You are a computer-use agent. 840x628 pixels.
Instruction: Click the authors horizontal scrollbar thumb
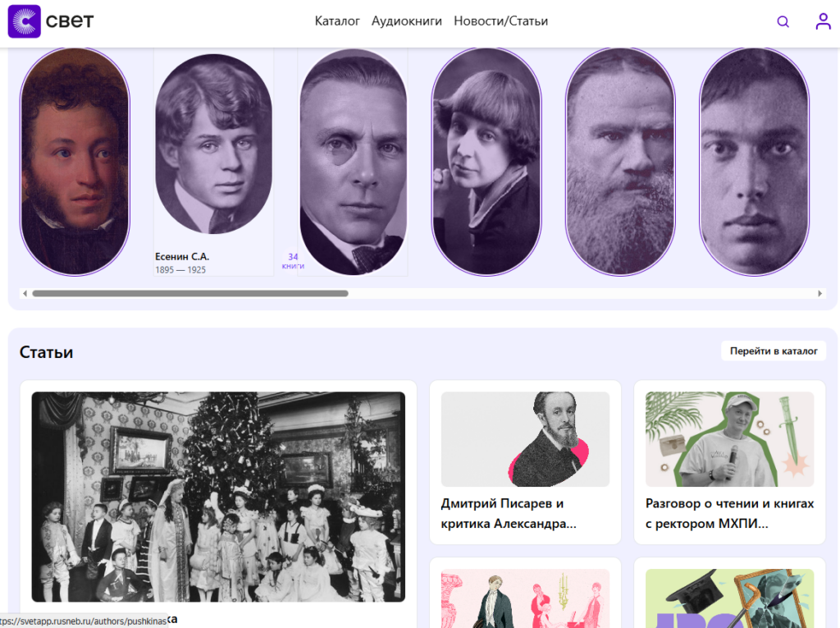tap(189, 293)
